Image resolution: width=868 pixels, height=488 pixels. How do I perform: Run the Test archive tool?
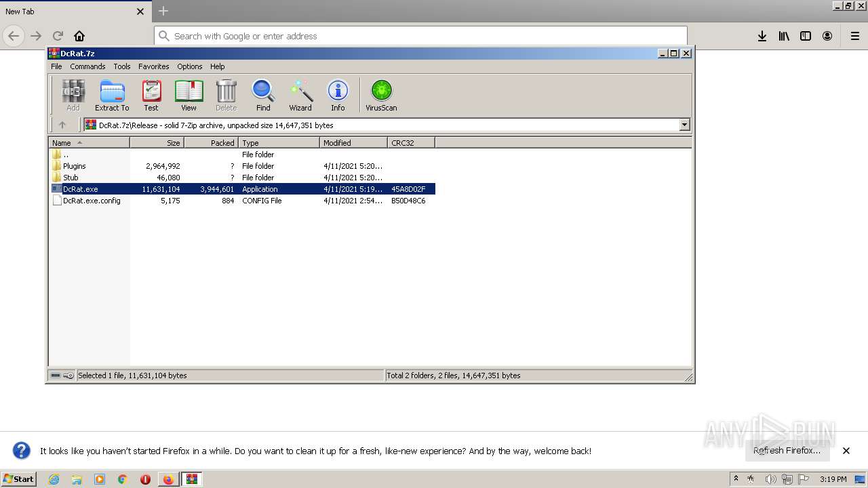pyautogui.click(x=151, y=95)
